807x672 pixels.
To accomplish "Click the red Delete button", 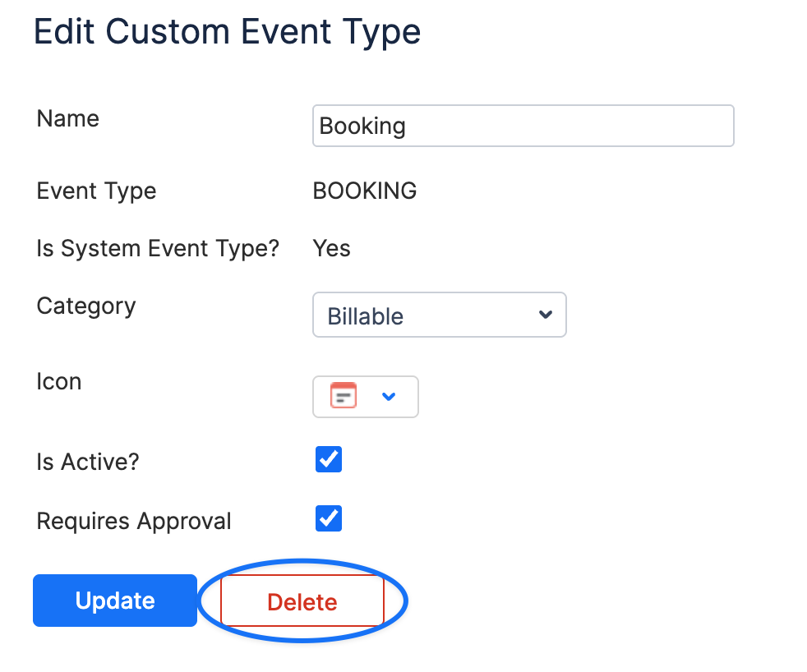I will tap(302, 601).
